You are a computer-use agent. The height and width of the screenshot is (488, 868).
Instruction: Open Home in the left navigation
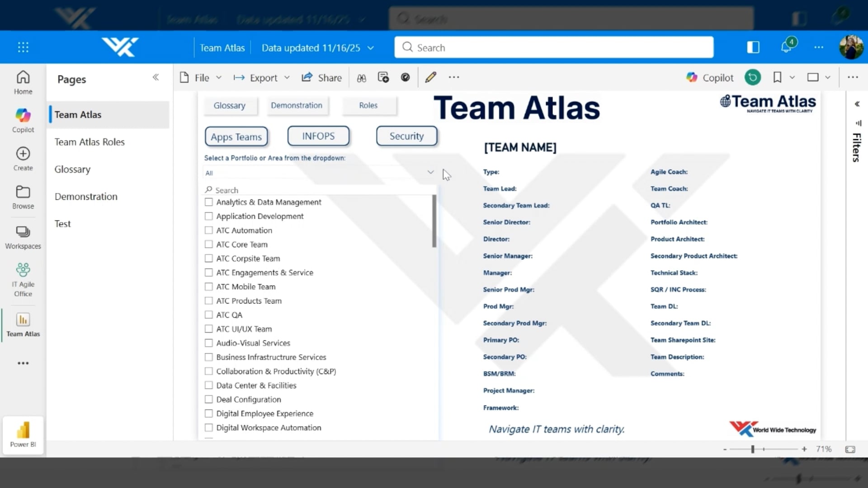tap(23, 83)
